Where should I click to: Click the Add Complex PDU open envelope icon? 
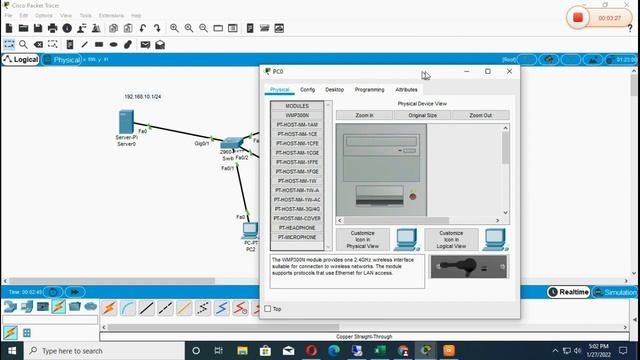click(x=160, y=44)
